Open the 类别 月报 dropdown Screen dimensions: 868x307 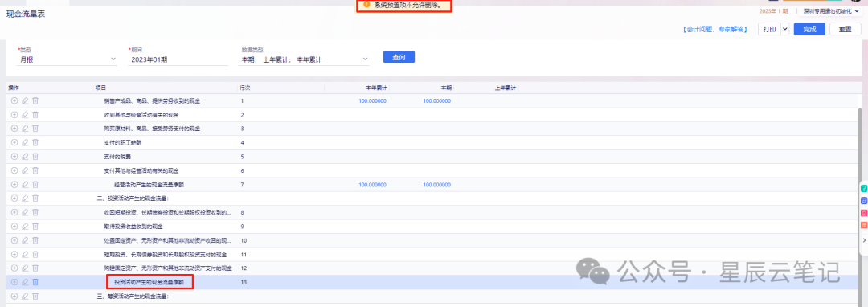click(x=67, y=59)
